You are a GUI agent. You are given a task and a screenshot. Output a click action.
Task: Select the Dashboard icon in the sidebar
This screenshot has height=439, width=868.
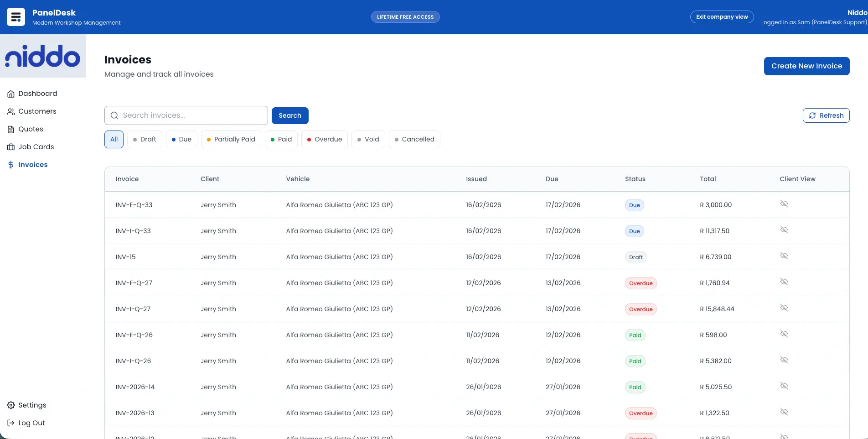tap(11, 93)
